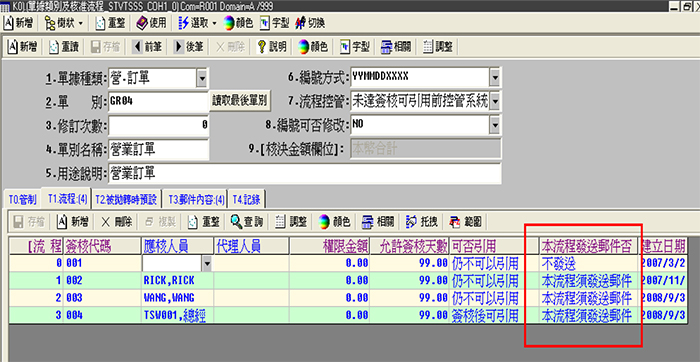Click the 修訂次數 field
Viewport: 700px width, 362px height.
158,125
